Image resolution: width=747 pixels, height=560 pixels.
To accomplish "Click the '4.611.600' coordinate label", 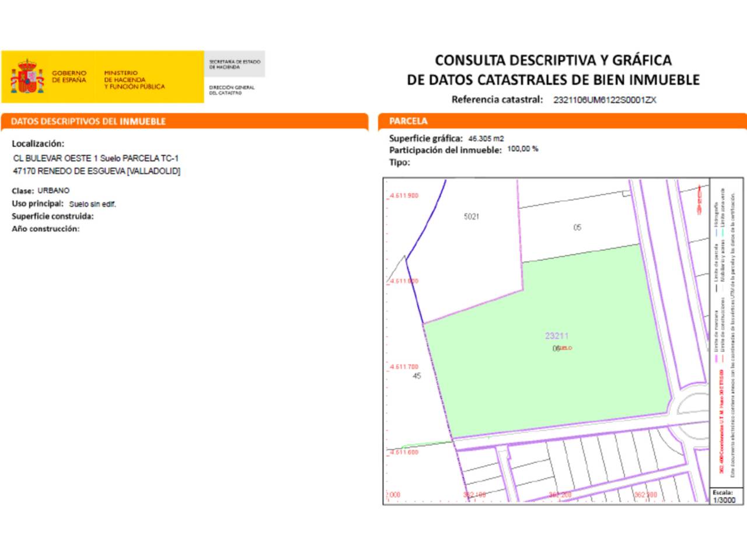I will click(x=404, y=452).
